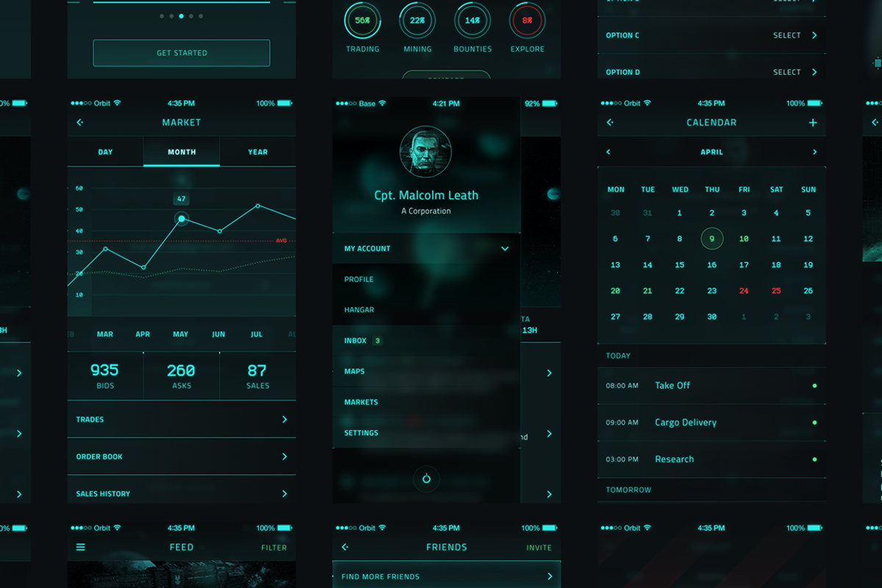Select April 20 on calendar

tap(615, 291)
